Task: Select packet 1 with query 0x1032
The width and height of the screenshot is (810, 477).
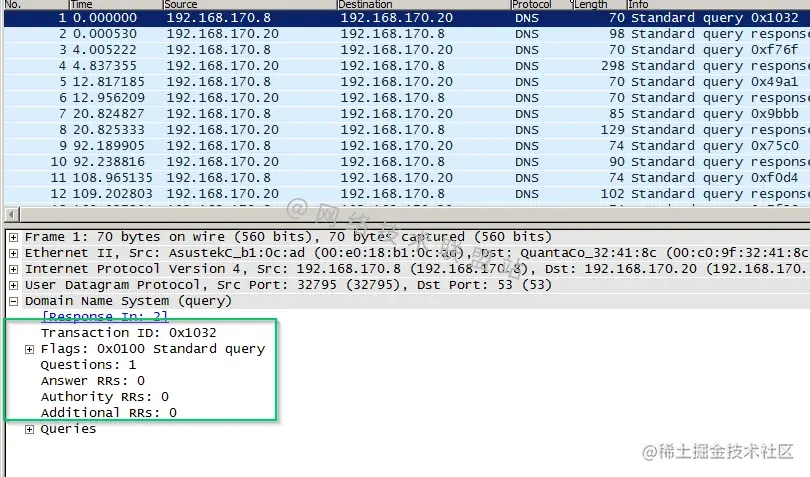Action: click(x=407, y=18)
